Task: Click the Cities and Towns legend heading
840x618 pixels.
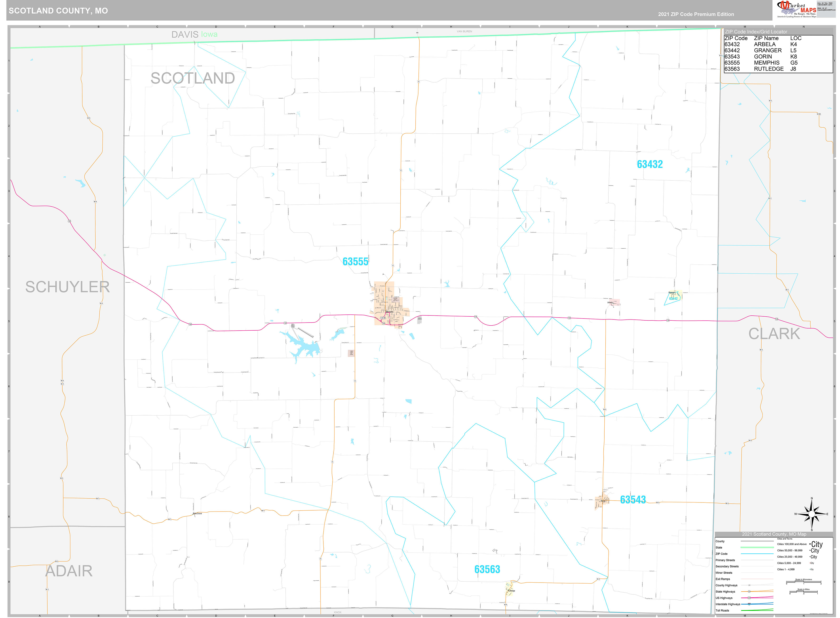Action: (785, 539)
